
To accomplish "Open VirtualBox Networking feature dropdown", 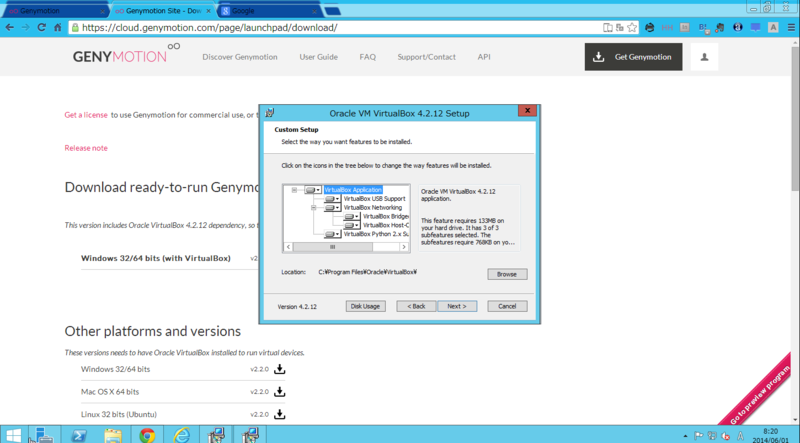I will click(x=332, y=208).
